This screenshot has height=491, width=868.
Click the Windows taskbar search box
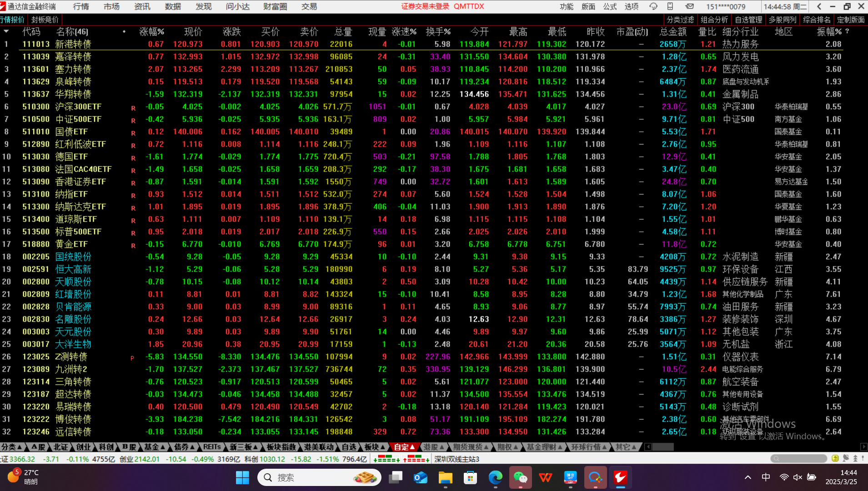click(319, 477)
